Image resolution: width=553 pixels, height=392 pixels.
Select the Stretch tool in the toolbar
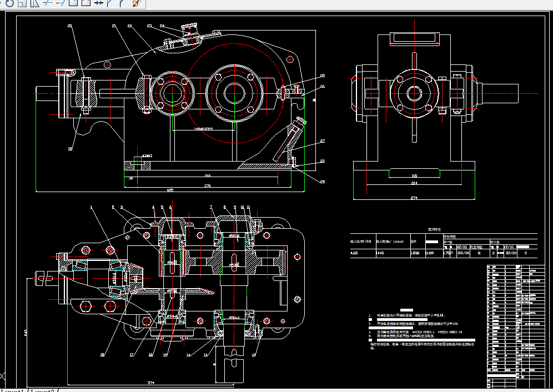pos(35,3)
